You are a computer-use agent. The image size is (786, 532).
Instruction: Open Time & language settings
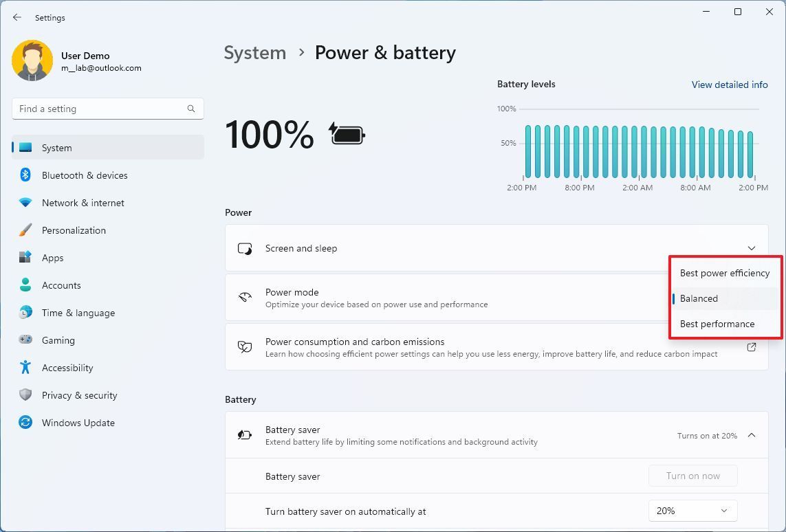click(x=78, y=313)
